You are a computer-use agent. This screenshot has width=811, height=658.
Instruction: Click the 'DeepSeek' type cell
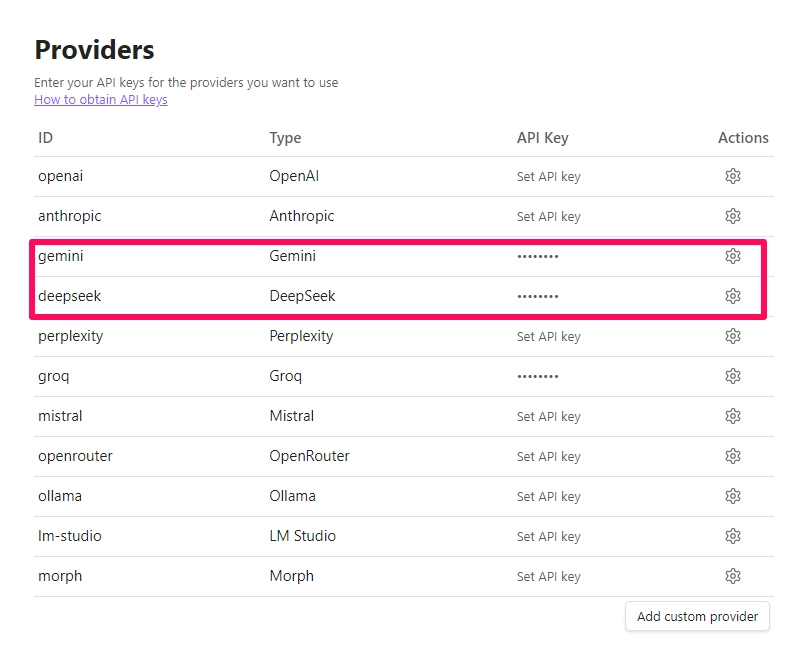pos(303,296)
